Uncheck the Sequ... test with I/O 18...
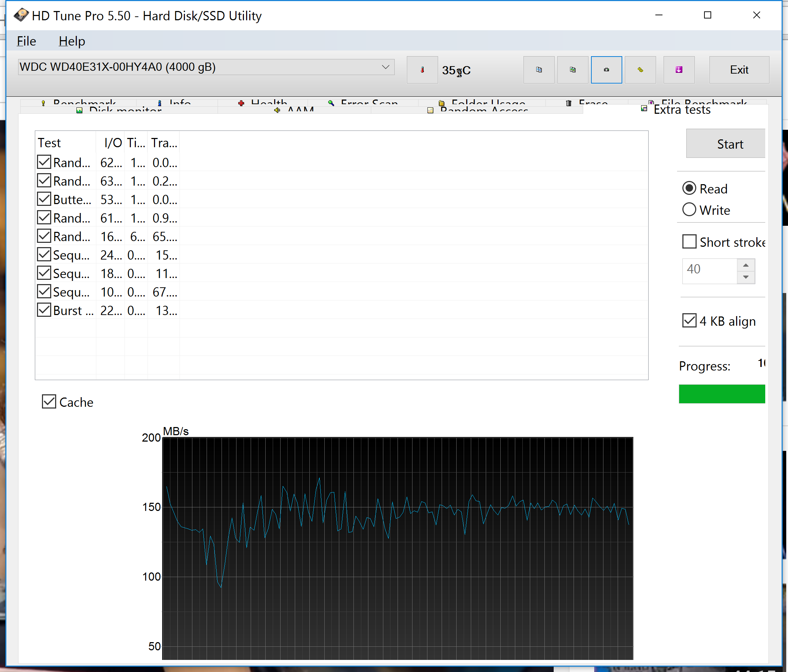Viewport: 788px width, 672px height. [x=44, y=273]
